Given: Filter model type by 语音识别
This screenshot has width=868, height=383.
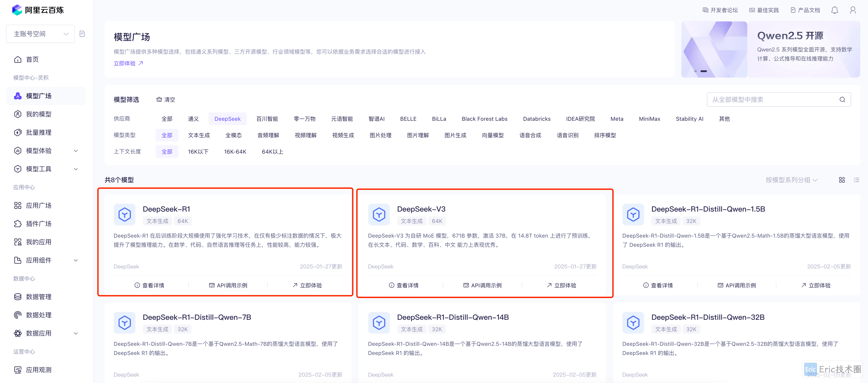Looking at the screenshot, I should click(x=567, y=135).
